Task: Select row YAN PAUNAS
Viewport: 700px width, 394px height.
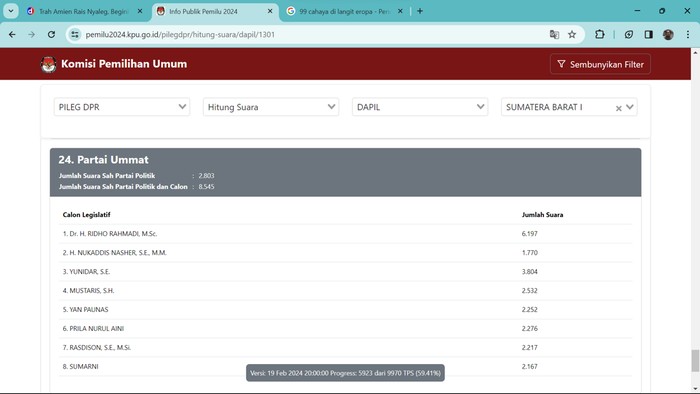Action: pyautogui.click(x=346, y=310)
